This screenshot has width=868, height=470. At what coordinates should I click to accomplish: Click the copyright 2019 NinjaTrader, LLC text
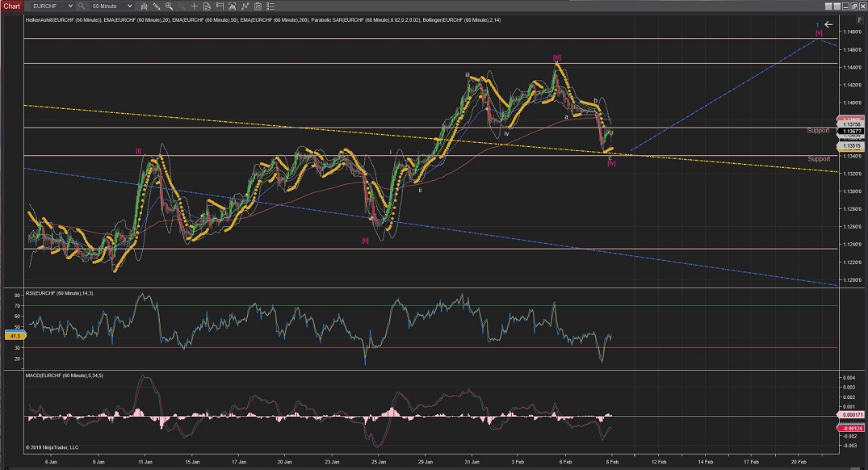[x=52, y=447]
